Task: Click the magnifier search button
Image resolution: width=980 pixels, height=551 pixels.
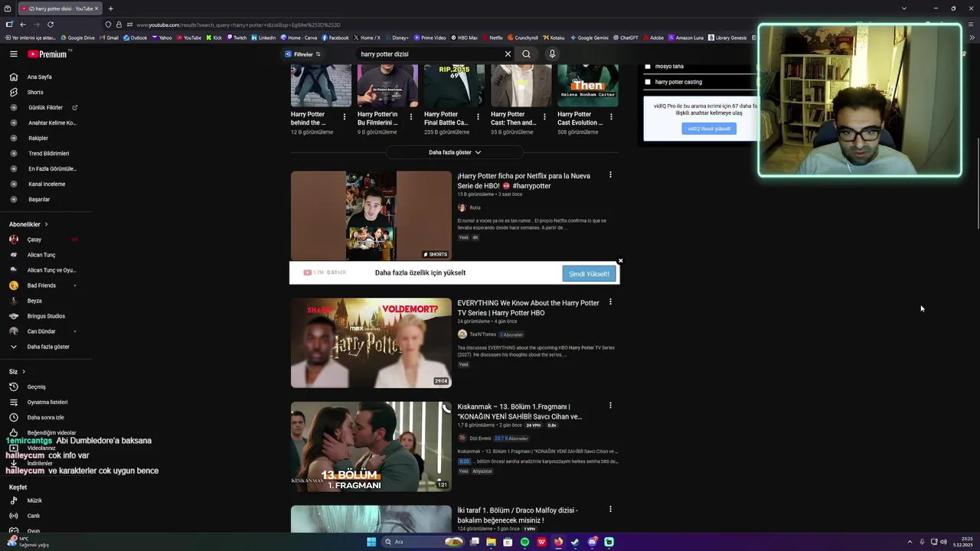Action: pos(526,54)
